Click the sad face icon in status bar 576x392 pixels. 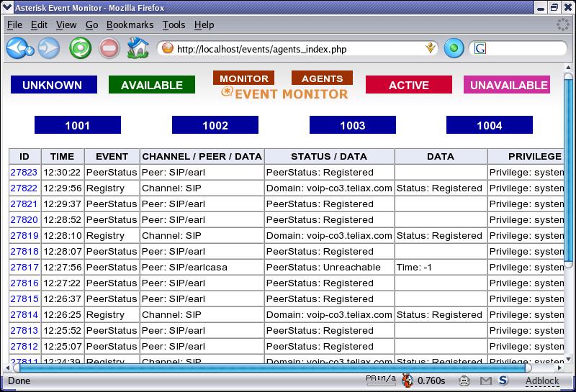(x=465, y=380)
